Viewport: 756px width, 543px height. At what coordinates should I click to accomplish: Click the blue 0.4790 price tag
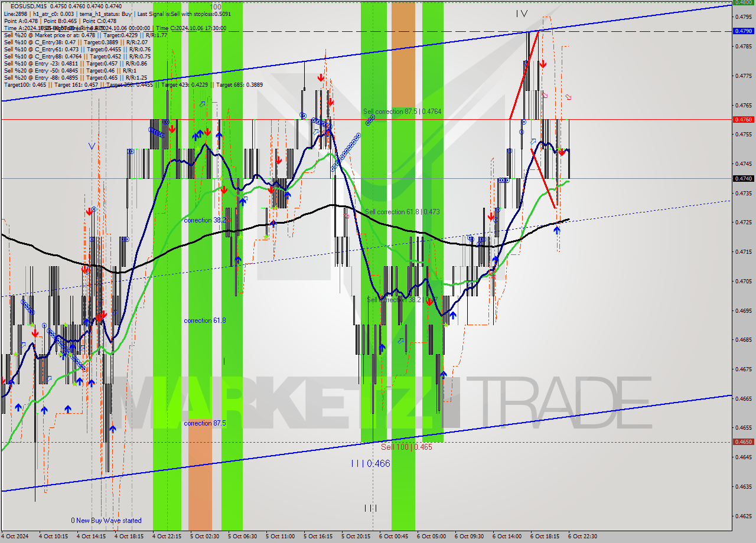point(743,31)
